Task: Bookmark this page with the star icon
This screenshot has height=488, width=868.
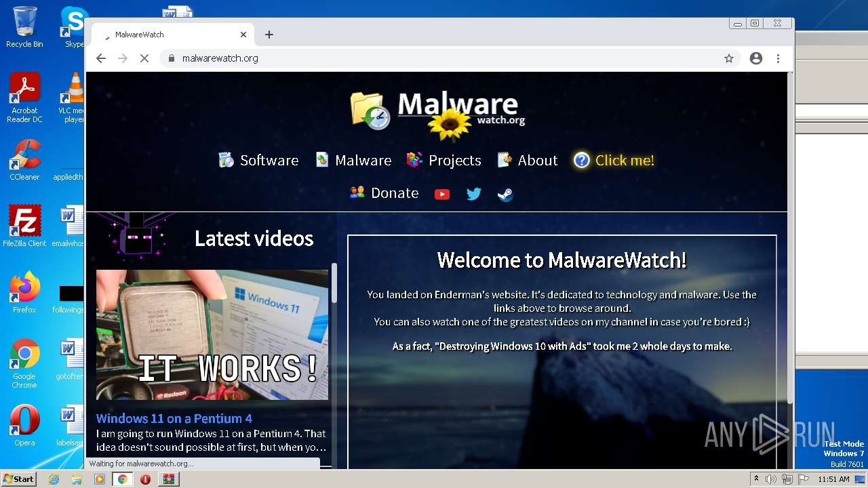Action: tap(729, 58)
